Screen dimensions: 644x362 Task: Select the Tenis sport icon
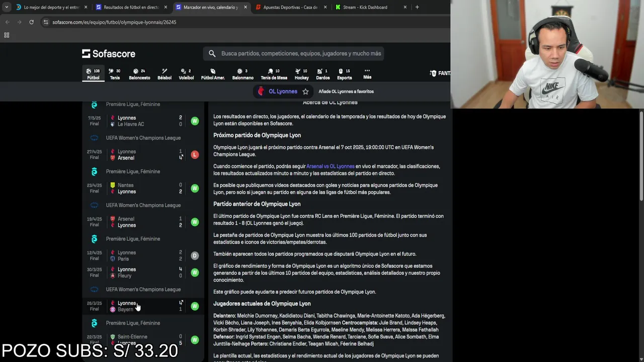click(x=115, y=74)
